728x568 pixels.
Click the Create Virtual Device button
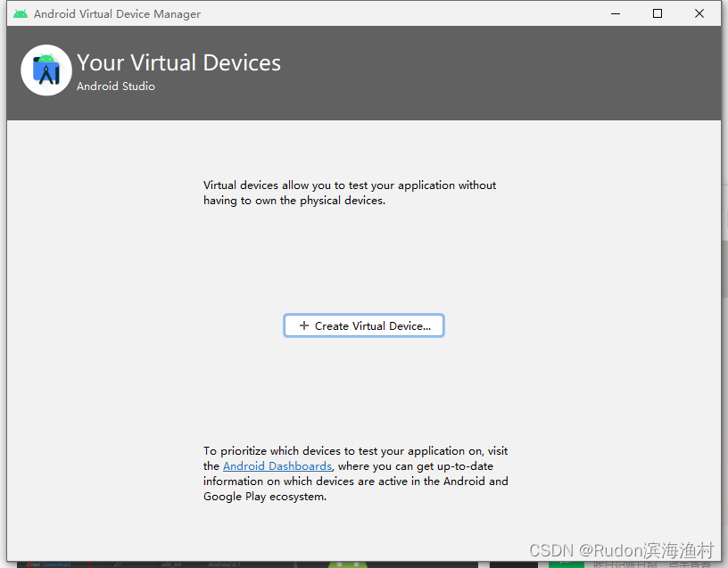pos(363,325)
